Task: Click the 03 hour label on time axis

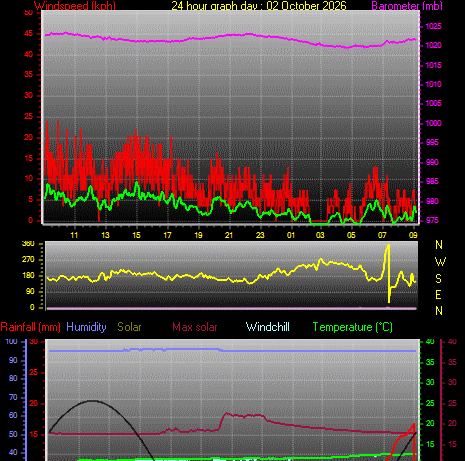Action: pyautogui.click(x=320, y=235)
